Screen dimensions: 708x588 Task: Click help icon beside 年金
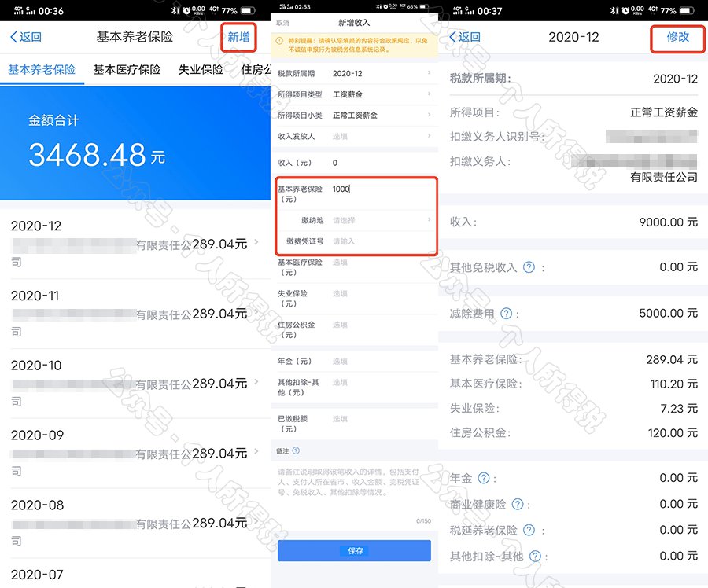click(484, 478)
